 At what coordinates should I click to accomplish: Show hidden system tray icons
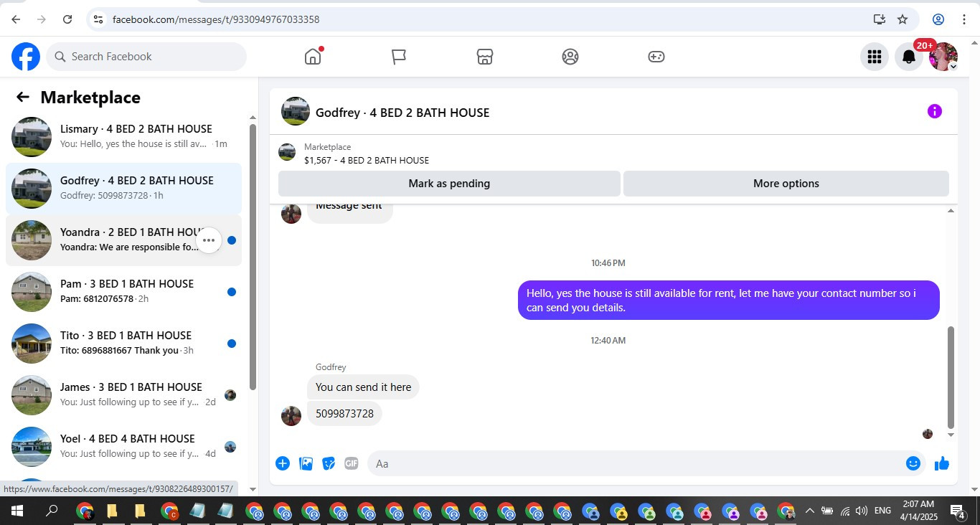coord(809,511)
